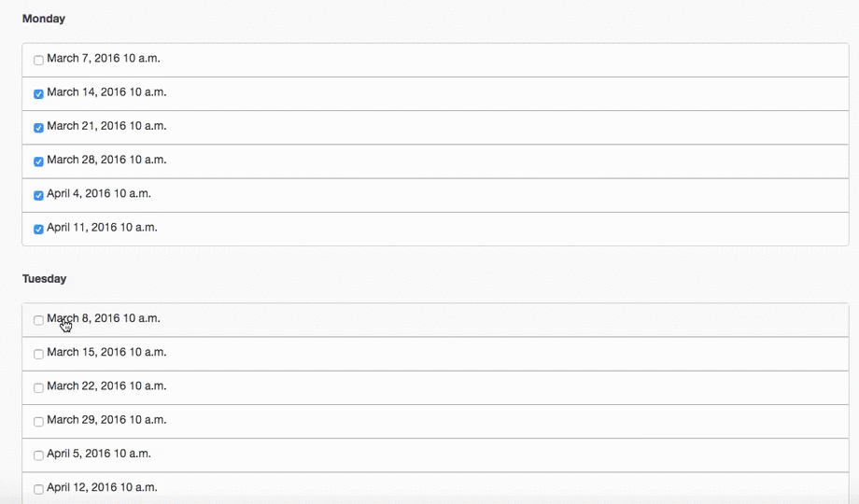The width and height of the screenshot is (859, 504).
Task: Uncheck the March 14, 2016 checkbox
Action: pyautogui.click(x=38, y=93)
